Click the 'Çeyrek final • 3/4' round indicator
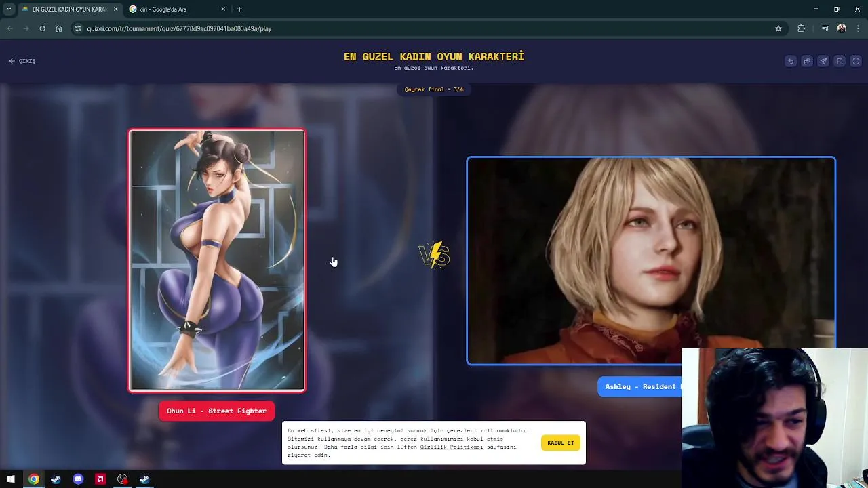Image resolution: width=868 pixels, height=488 pixels. pos(434,89)
